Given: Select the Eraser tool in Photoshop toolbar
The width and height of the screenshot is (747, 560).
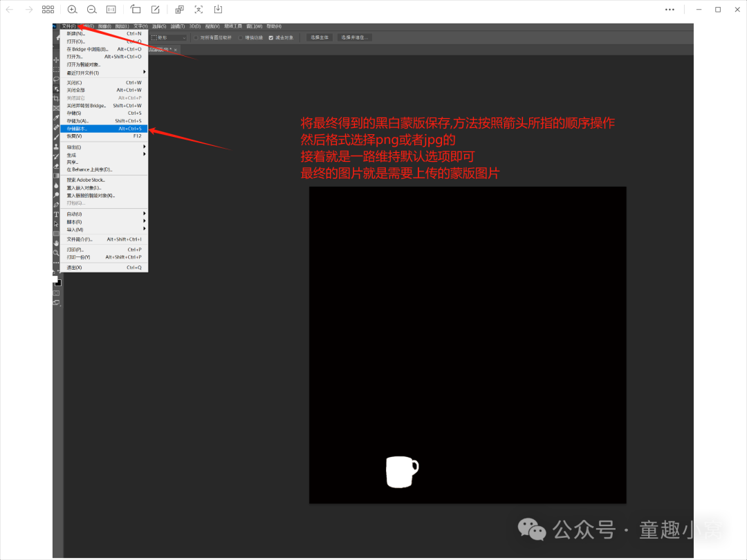Looking at the screenshot, I should point(57,167).
